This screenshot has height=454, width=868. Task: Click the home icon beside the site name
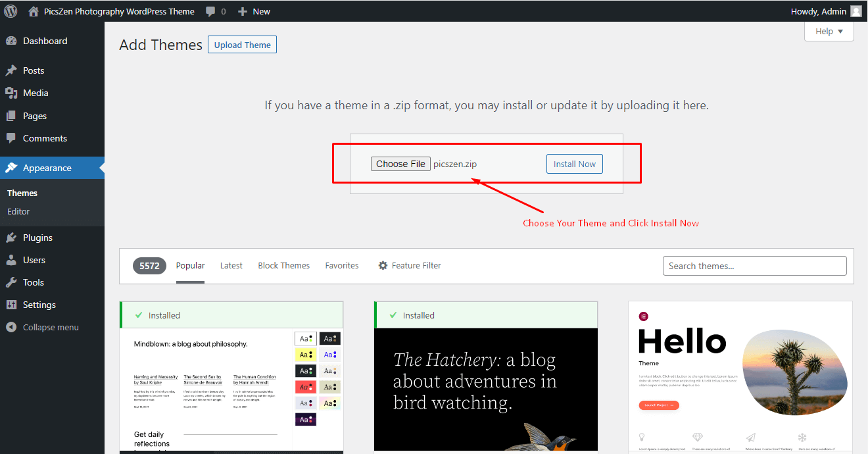pos(34,11)
